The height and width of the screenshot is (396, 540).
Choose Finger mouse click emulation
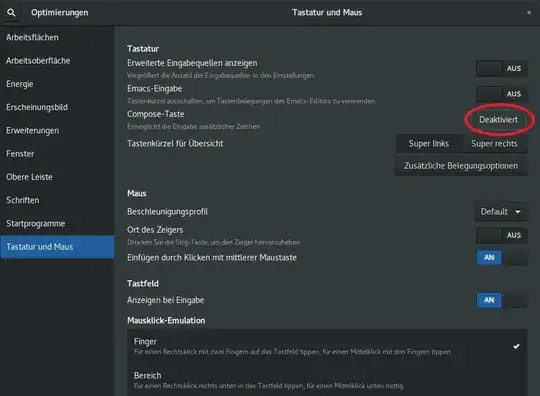coord(327,346)
